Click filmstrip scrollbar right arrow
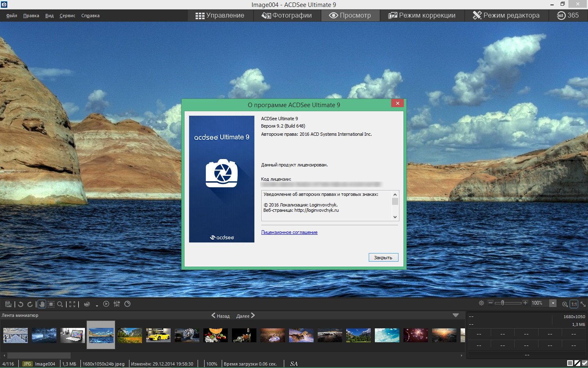 461,356
